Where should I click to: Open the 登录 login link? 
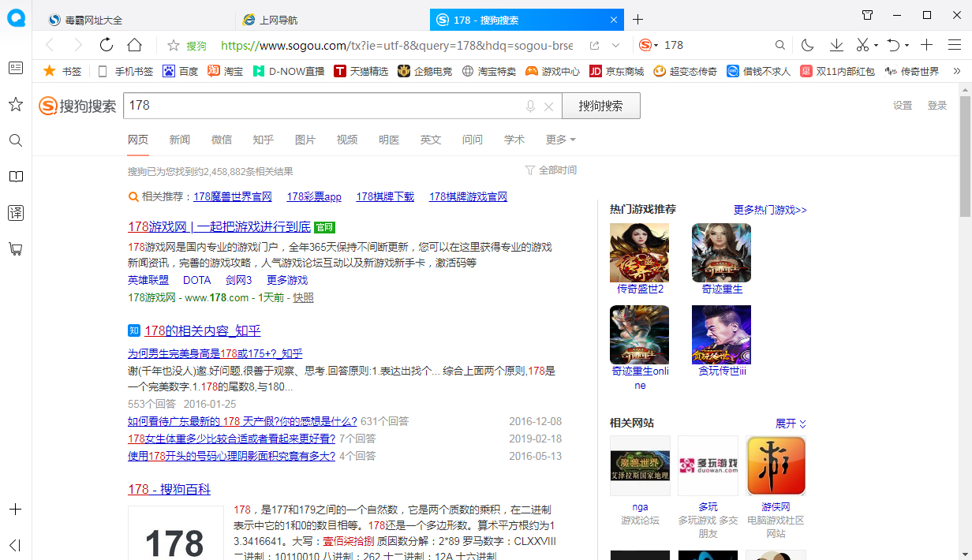936,105
